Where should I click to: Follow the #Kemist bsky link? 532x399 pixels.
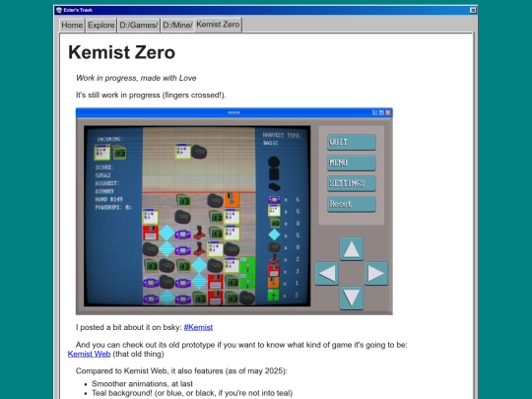[x=198, y=327]
